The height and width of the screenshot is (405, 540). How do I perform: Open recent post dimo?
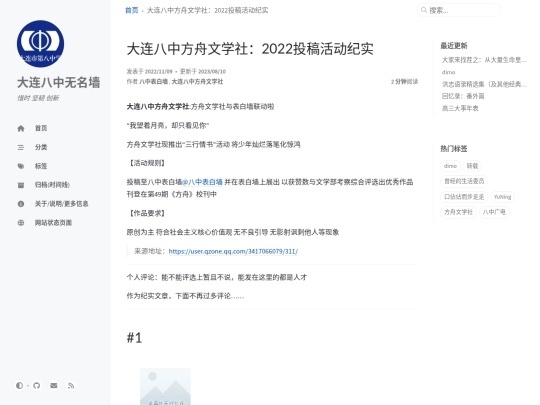click(448, 72)
